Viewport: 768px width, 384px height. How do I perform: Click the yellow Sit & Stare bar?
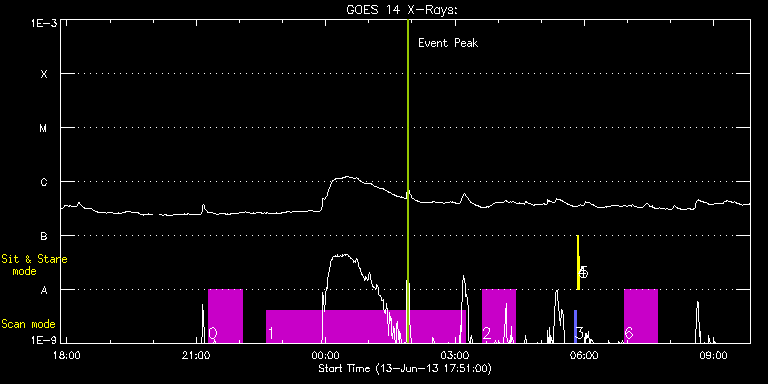(578, 263)
